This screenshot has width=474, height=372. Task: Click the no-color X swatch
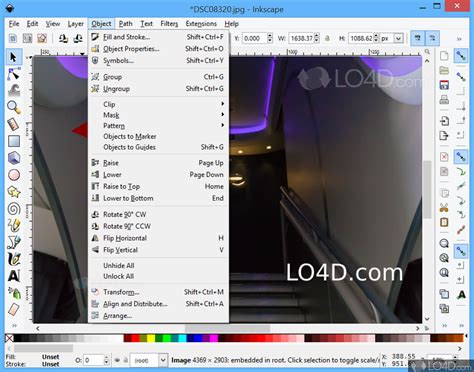[9, 338]
